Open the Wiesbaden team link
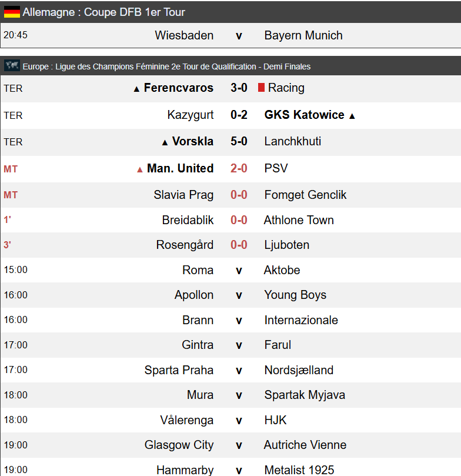Screen dimensions: 461x476 click(184, 35)
